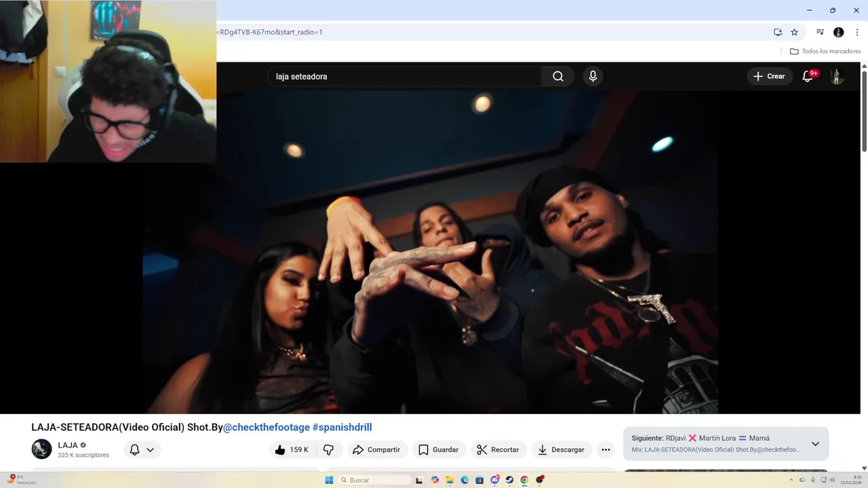Open YouTube notifications bell

(808, 77)
